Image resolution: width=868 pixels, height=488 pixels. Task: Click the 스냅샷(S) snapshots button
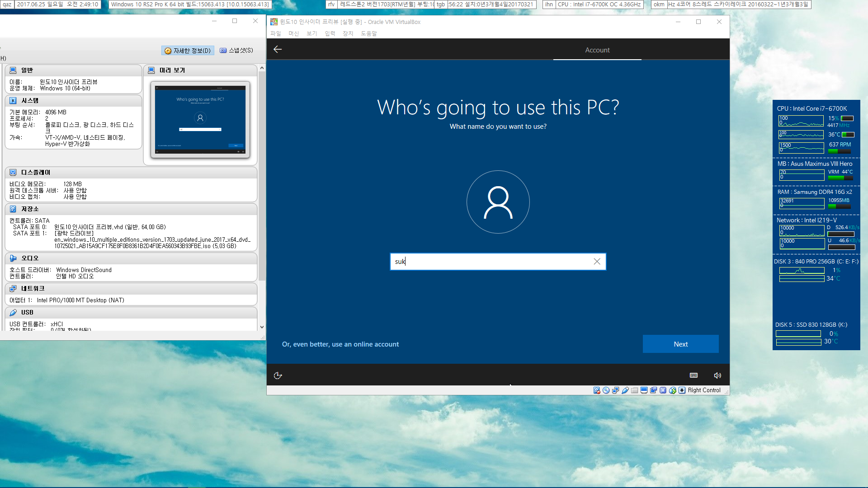coord(236,51)
